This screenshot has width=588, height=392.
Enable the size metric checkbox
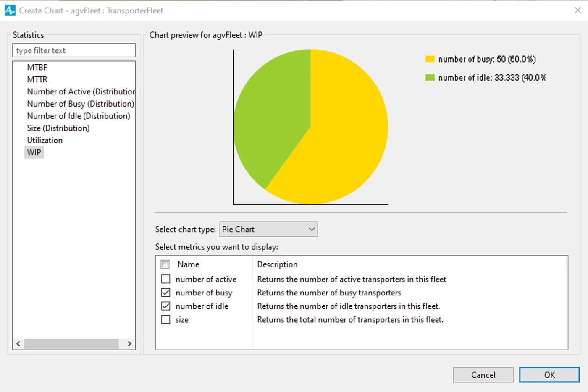tap(166, 320)
